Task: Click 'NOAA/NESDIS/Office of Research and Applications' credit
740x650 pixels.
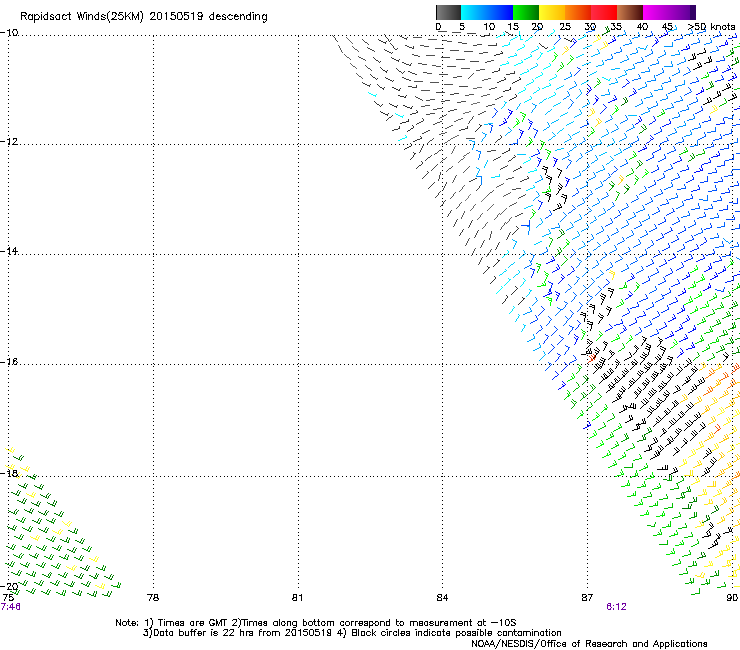Action: pos(589,644)
